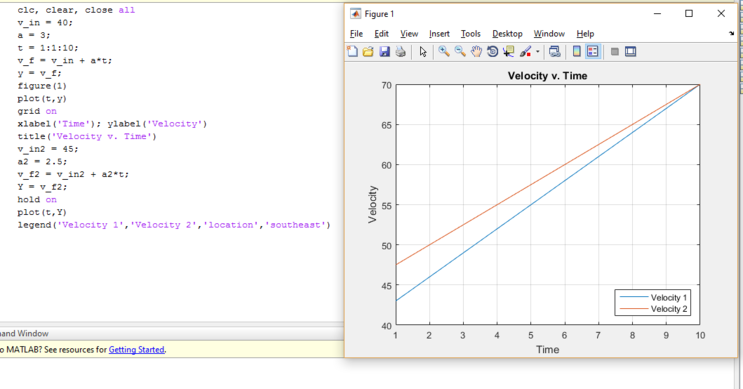Image resolution: width=743 pixels, height=389 pixels.
Task: Activate the Zoom Out magnifier tool
Action: pos(460,52)
